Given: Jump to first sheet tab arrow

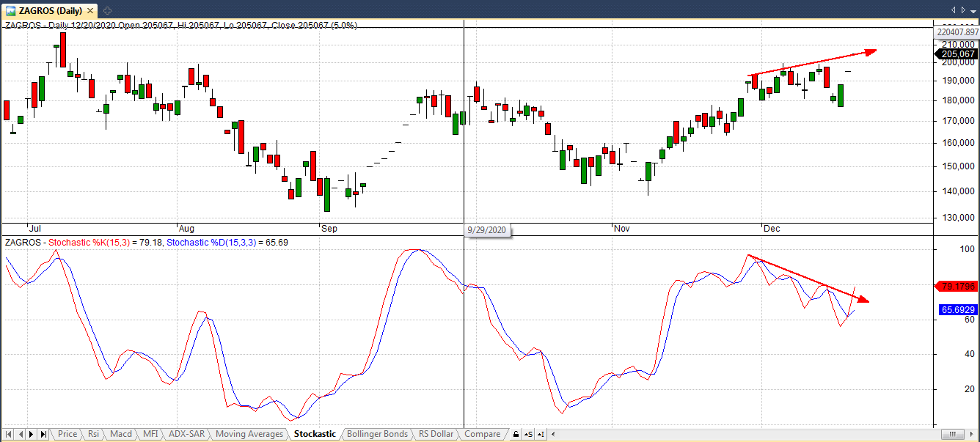Looking at the screenshot, I should 10,435.
